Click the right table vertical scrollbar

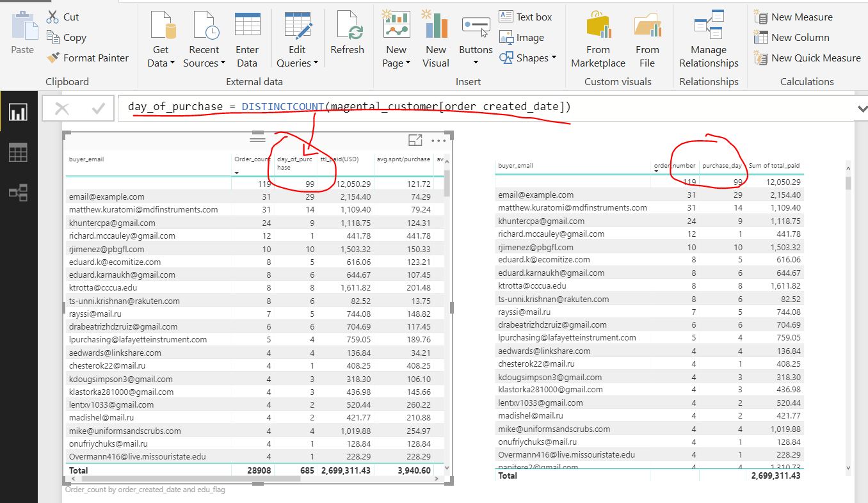[x=849, y=184]
